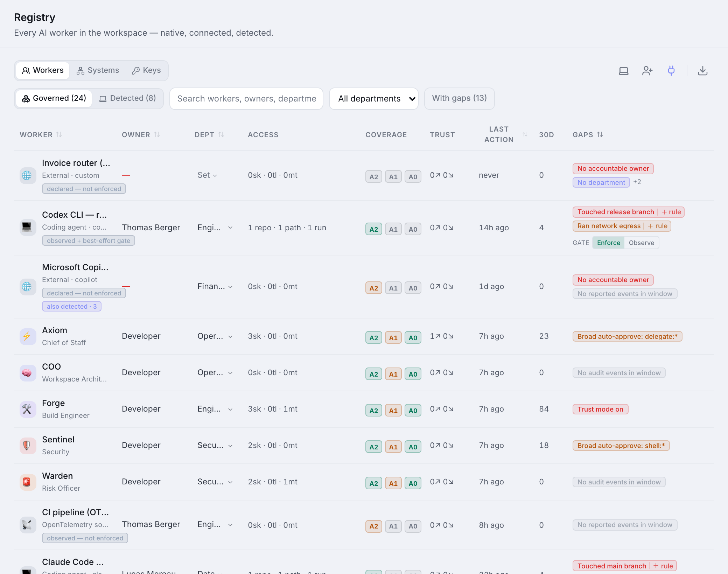Open Set department dropdown for Invoice router
This screenshot has width=728, height=574.
pos(207,175)
